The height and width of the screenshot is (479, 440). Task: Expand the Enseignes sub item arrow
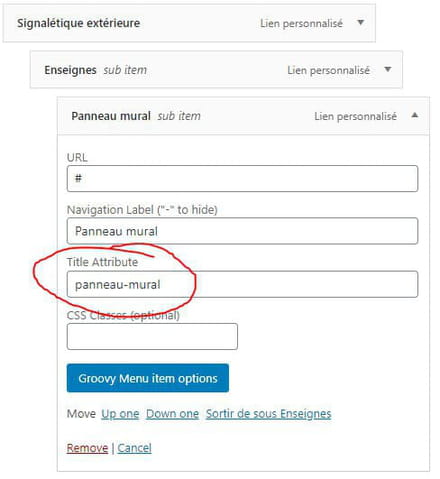(x=387, y=69)
